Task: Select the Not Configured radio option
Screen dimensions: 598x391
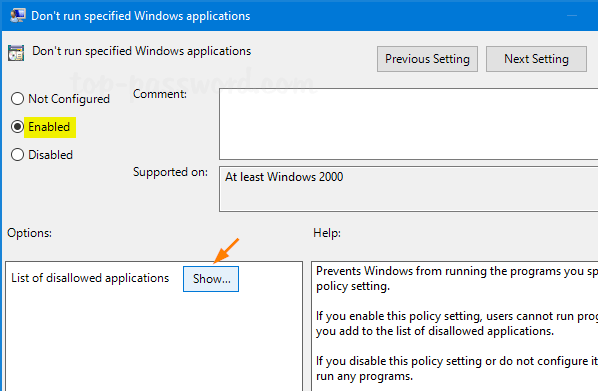Action: click(17, 99)
